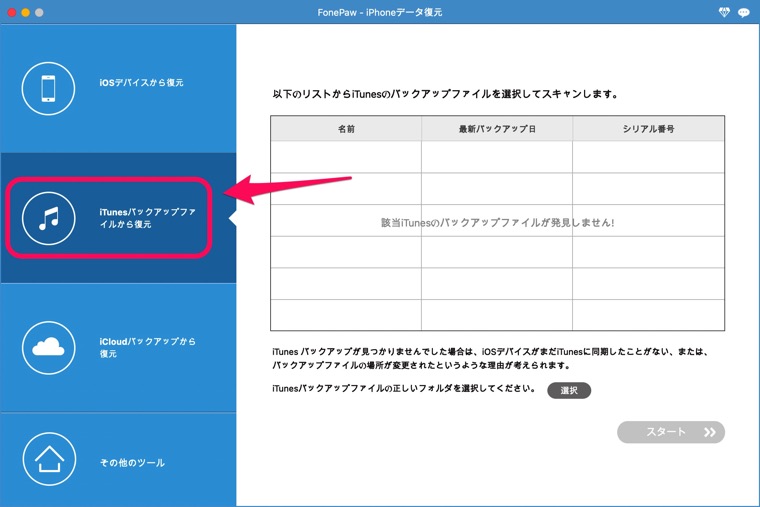Select iCloudバックアップから復元 mode
Viewport: 760px width, 507px height.
[118, 348]
